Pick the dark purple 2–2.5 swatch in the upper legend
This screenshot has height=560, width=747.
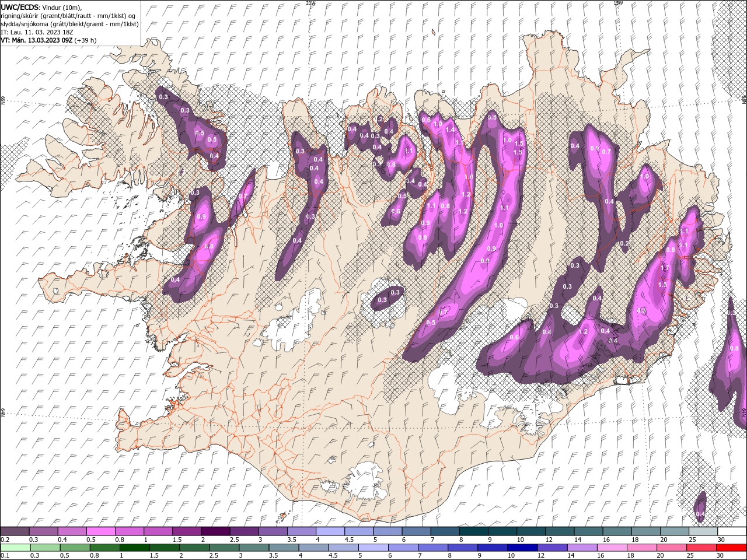pyautogui.click(x=215, y=531)
